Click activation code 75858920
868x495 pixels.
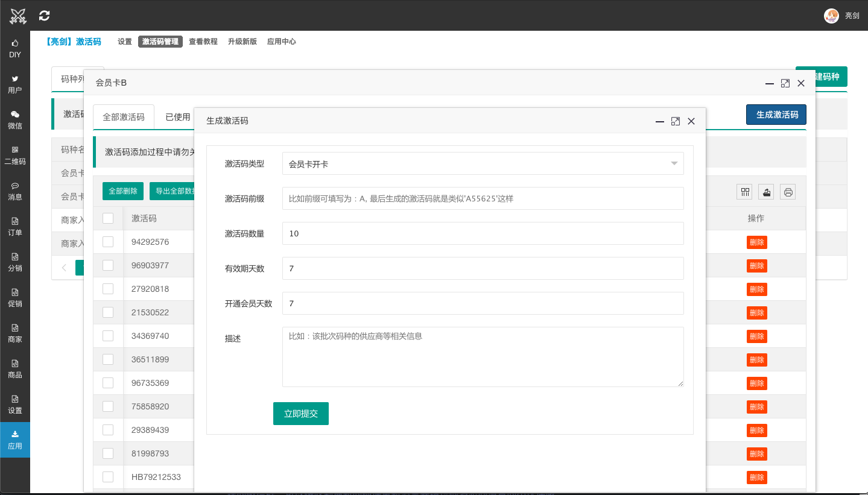pyautogui.click(x=150, y=406)
